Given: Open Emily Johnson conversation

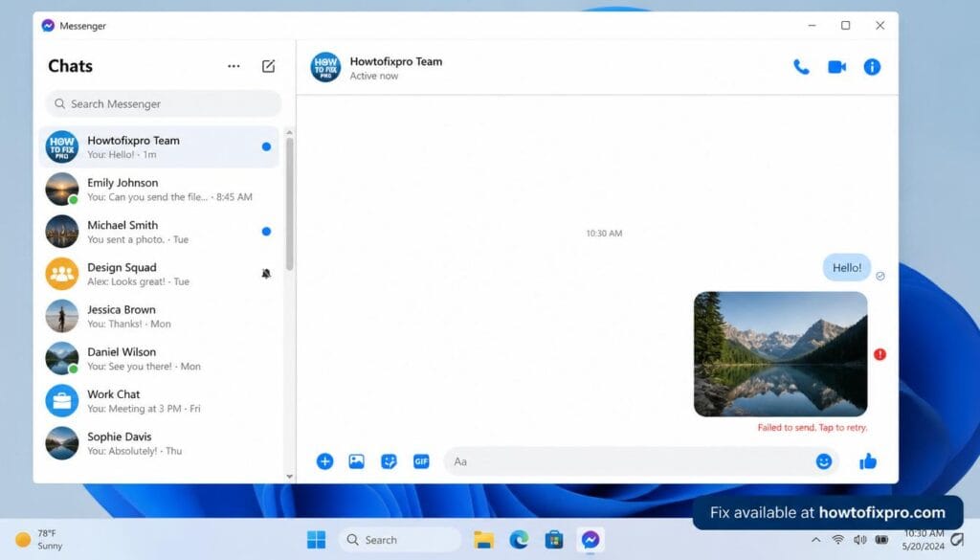Looking at the screenshot, I should tap(160, 190).
